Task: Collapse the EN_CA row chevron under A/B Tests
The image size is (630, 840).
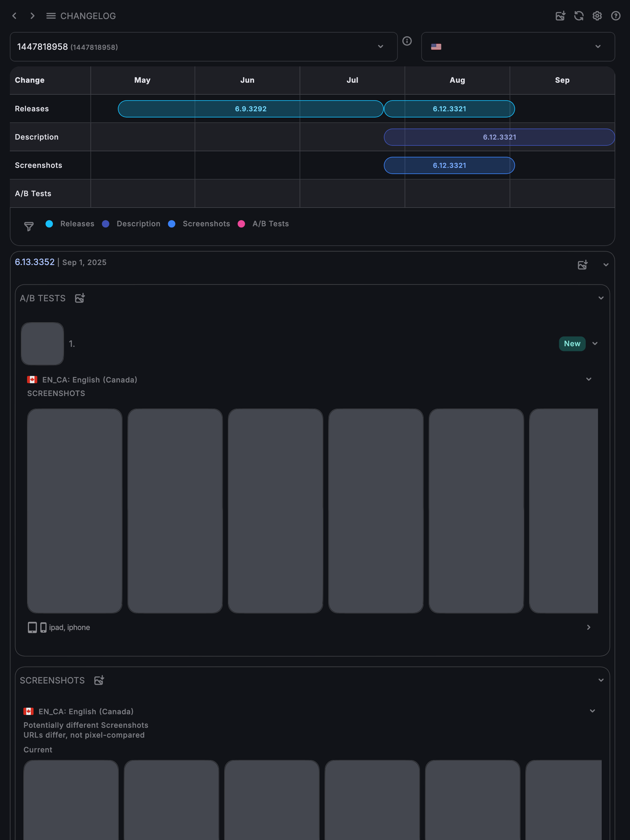Action: pyautogui.click(x=588, y=379)
